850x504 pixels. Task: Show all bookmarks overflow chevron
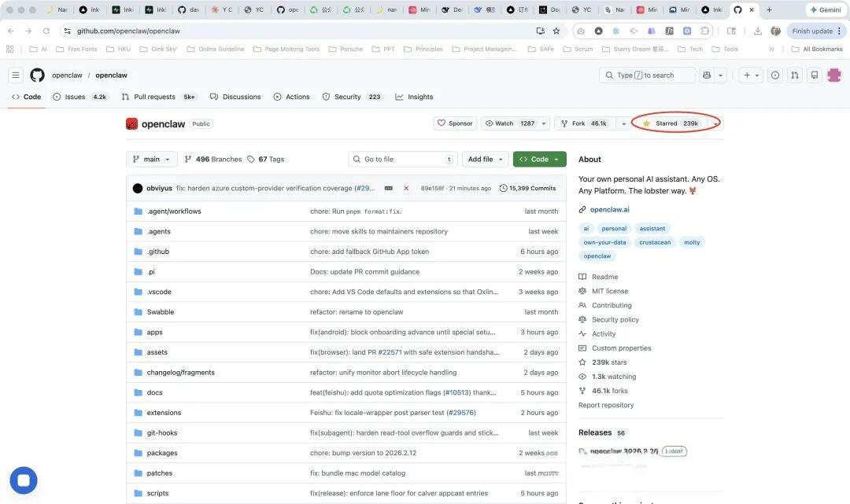(771, 49)
